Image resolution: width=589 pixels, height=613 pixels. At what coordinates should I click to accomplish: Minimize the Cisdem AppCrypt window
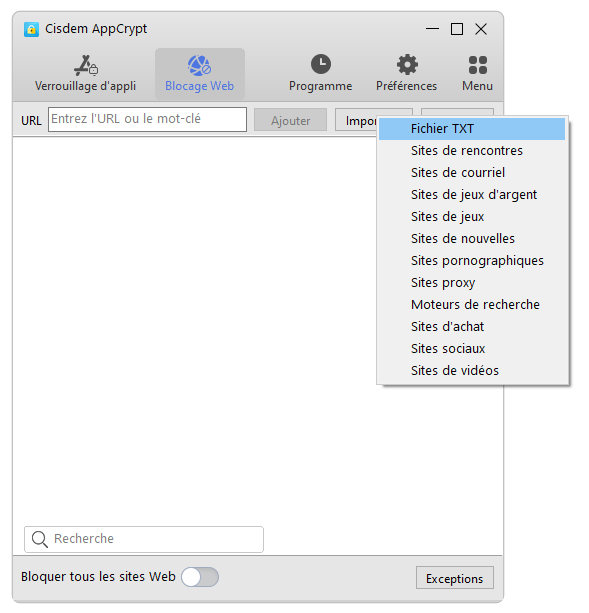pyautogui.click(x=432, y=29)
